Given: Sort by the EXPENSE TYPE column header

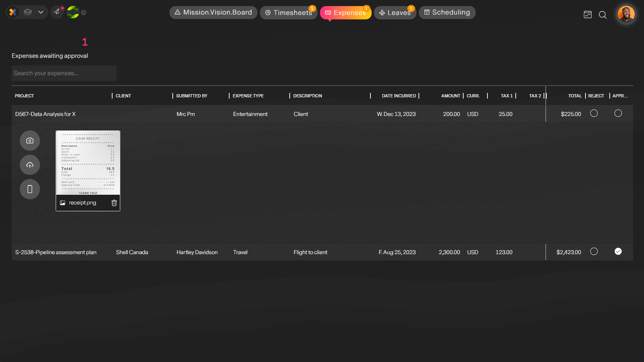Looking at the screenshot, I should 248,96.
